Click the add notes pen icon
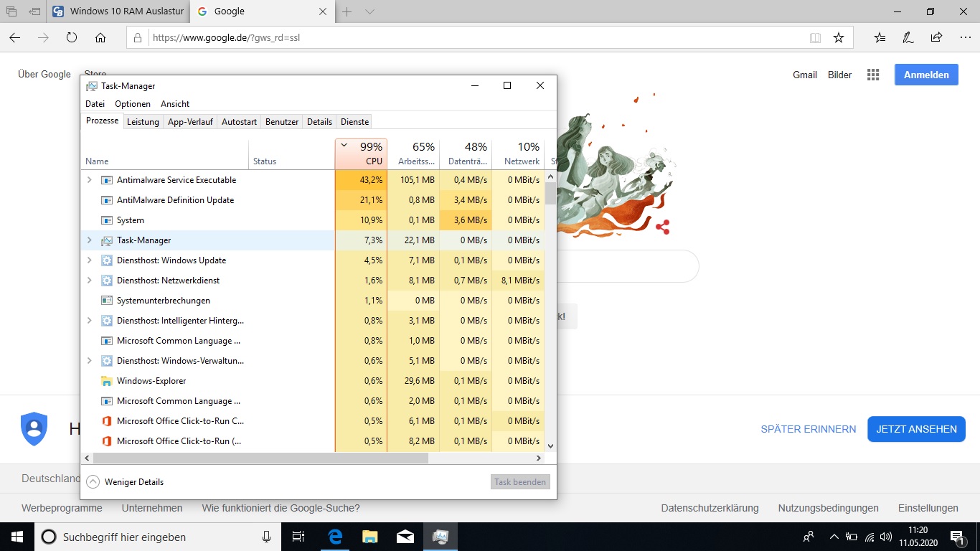 point(908,38)
